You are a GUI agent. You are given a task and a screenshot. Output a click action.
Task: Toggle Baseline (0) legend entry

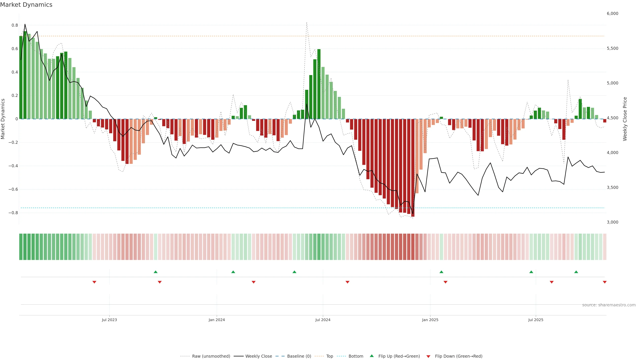tap(299, 356)
